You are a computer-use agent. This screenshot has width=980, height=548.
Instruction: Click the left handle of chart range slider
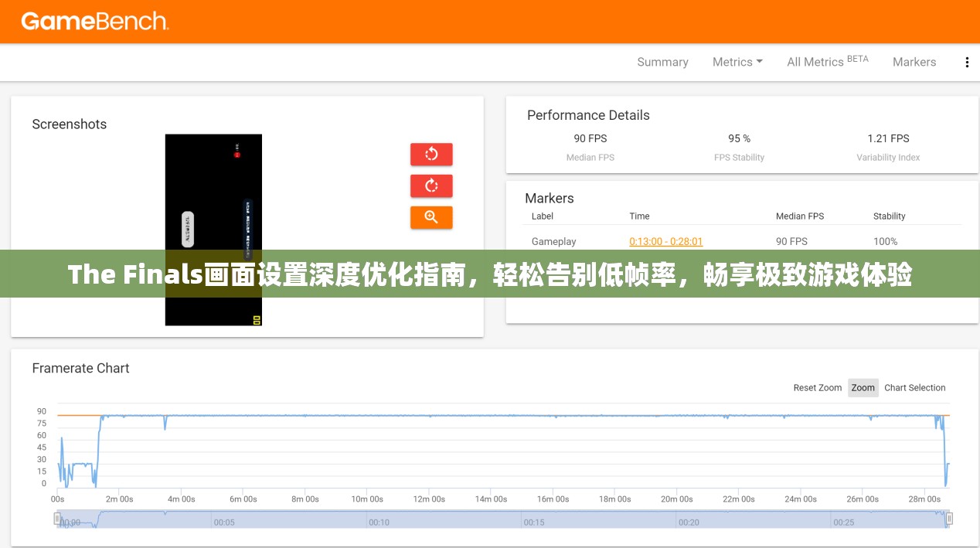coord(57,519)
